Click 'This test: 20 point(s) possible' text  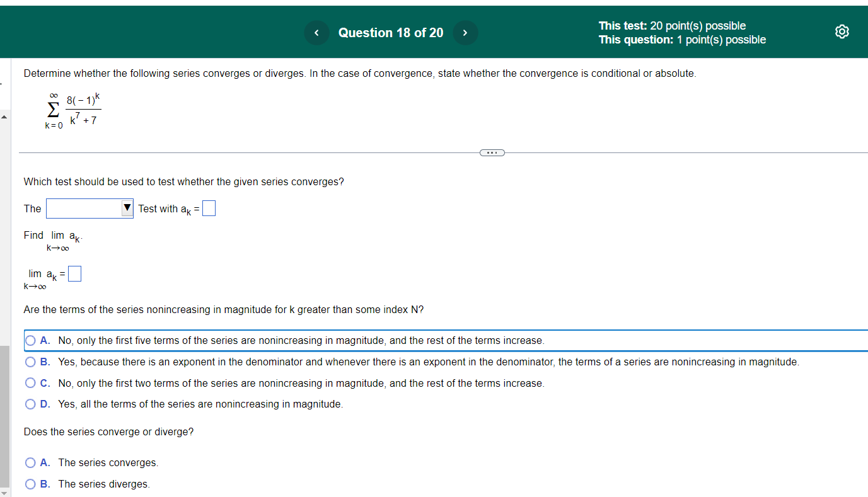[672, 25]
